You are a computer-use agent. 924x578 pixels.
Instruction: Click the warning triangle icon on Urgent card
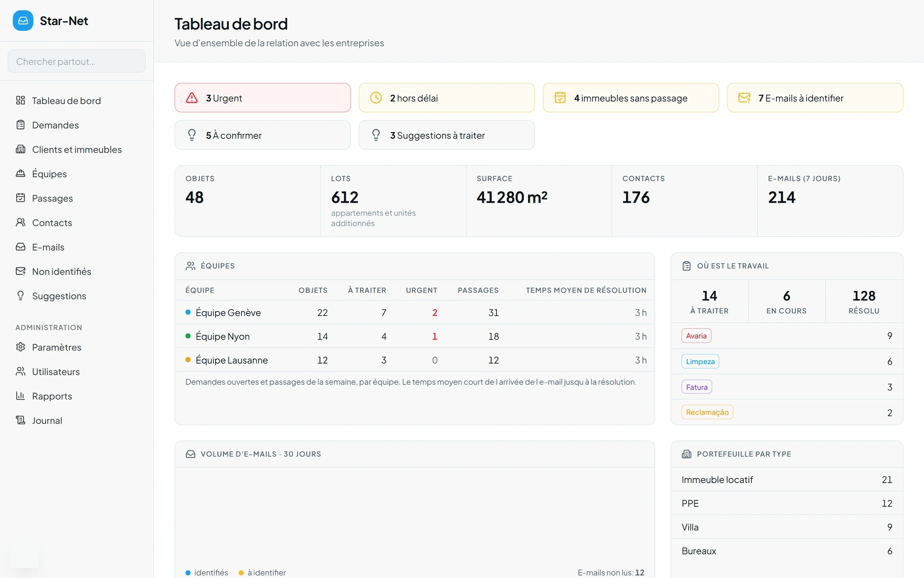(x=192, y=98)
